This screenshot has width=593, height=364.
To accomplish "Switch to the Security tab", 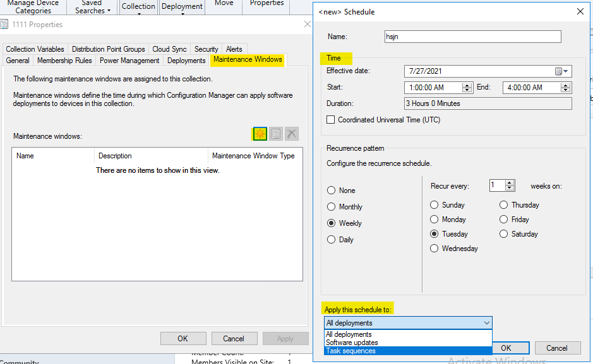I will (x=206, y=49).
